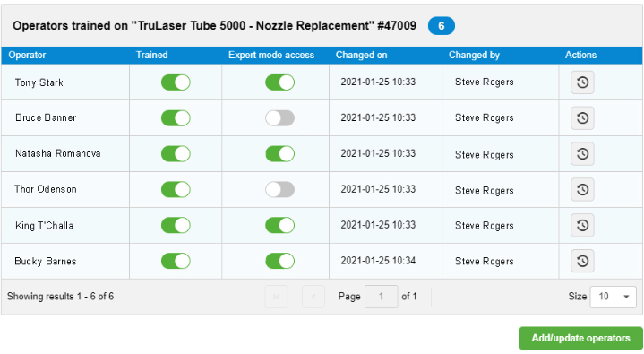Toggle Trained switch for Bruce Banner
Screen dimensions: 644x354
click(176, 118)
